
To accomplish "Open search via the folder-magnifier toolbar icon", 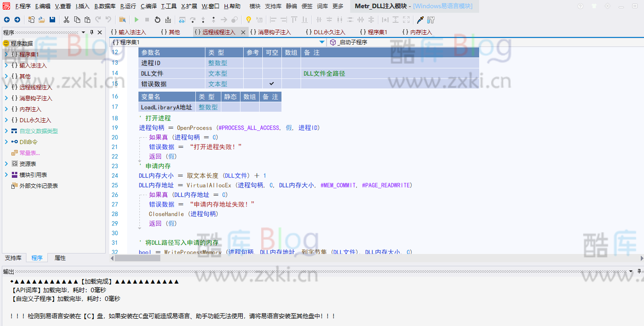I will click(122, 20).
